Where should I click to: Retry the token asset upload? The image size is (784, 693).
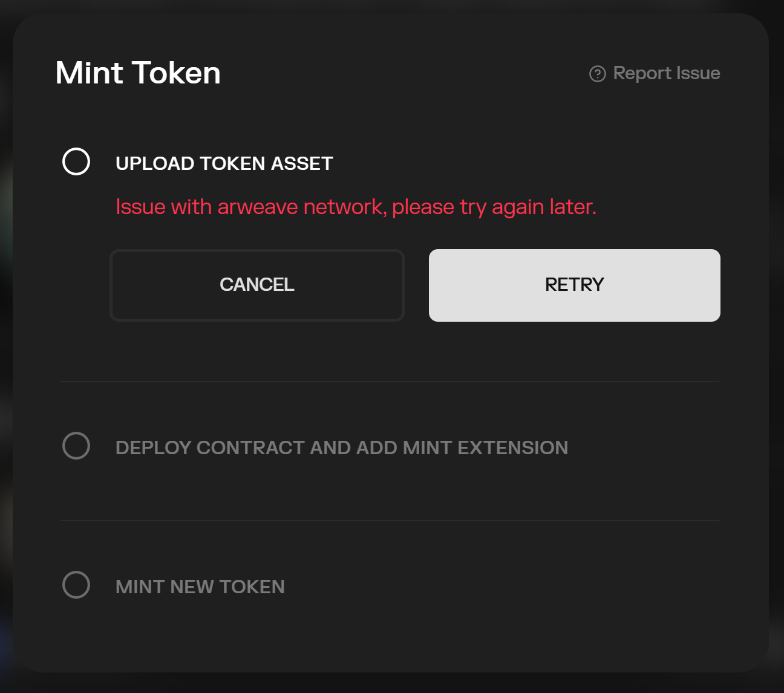coord(574,285)
